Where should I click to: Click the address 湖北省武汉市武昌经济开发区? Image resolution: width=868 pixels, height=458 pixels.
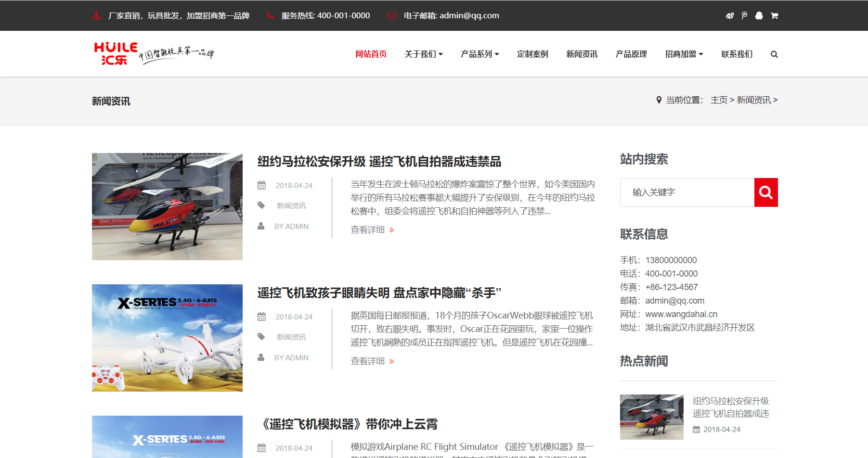[700, 328]
